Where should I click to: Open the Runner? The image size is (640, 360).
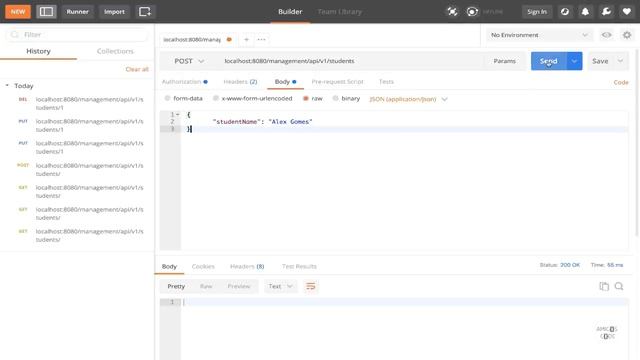coord(78,11)
